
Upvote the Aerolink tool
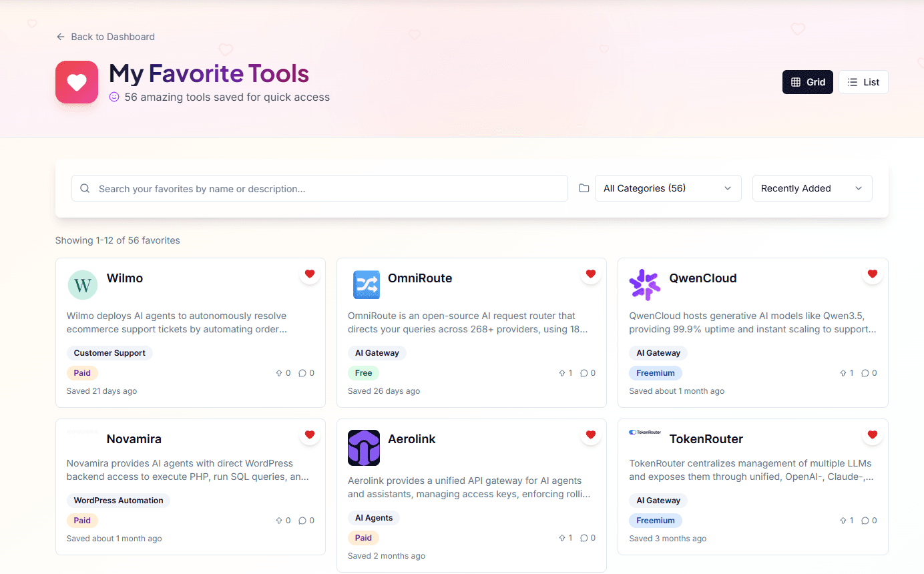tap(565, 538)
